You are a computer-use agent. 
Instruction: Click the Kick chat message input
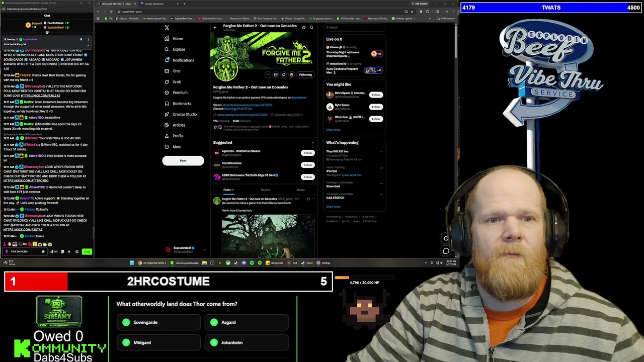tap(25, 251)
